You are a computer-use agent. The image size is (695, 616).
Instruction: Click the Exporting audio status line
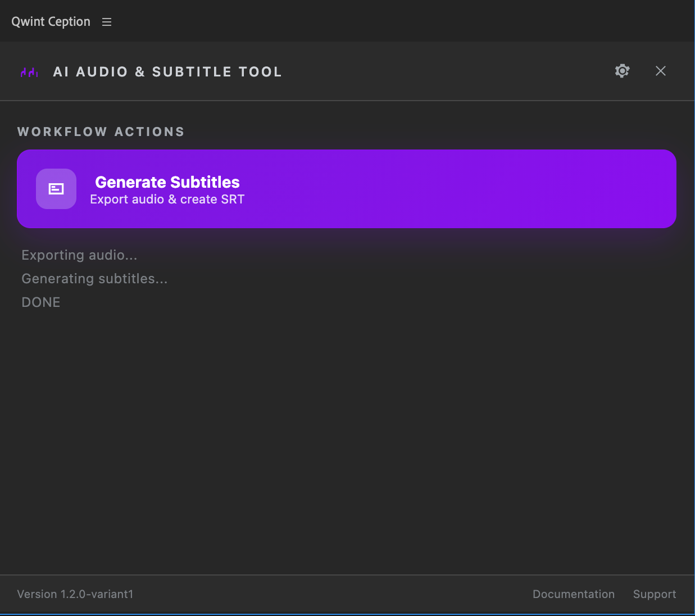(79, 255)
